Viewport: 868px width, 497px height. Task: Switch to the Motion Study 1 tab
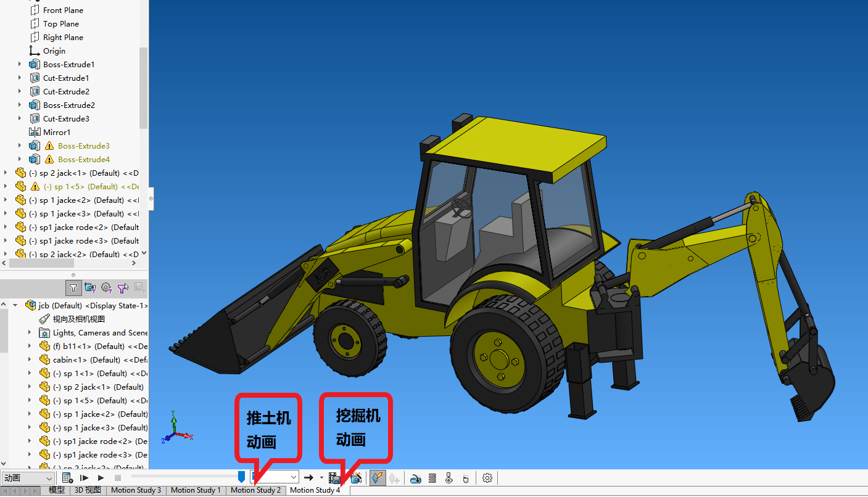[196, 491]
